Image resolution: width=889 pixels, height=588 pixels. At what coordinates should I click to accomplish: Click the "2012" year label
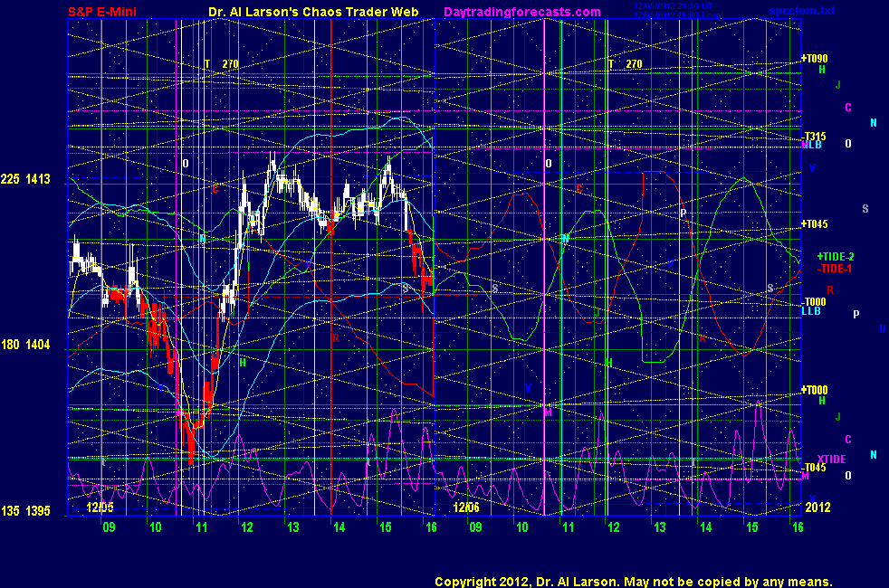[817, 507]
